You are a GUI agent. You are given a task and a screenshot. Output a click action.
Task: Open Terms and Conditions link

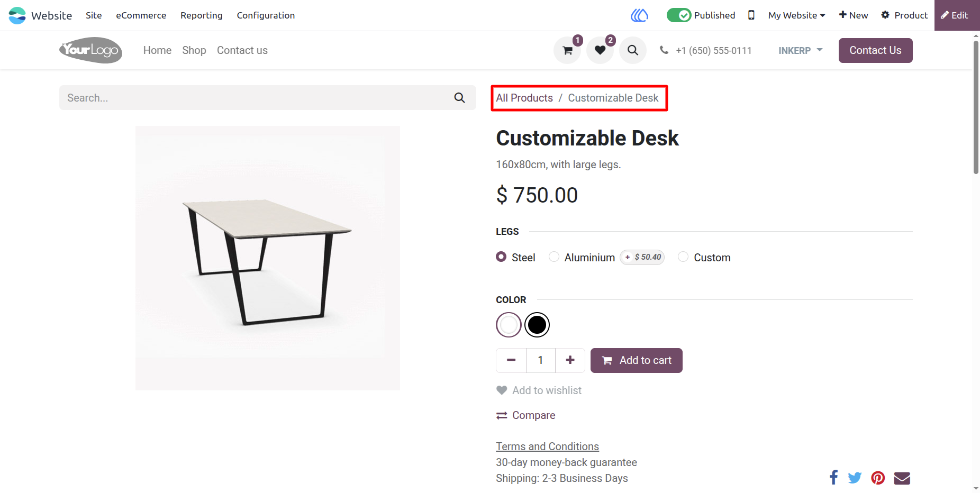point(547,446)
